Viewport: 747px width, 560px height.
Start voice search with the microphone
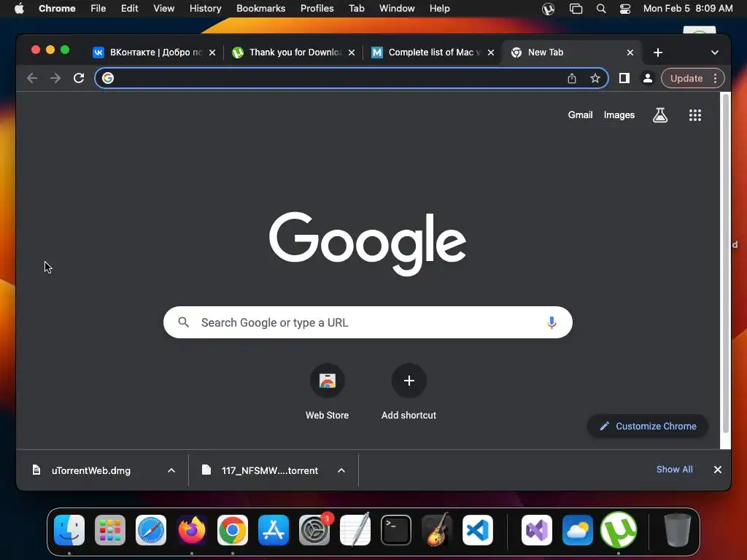click(551, 322)
